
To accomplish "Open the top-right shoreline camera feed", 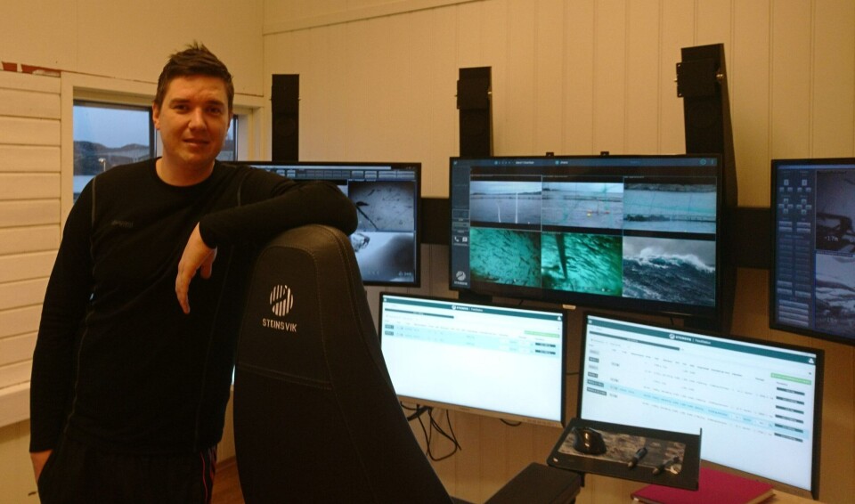I will [669, 206].
